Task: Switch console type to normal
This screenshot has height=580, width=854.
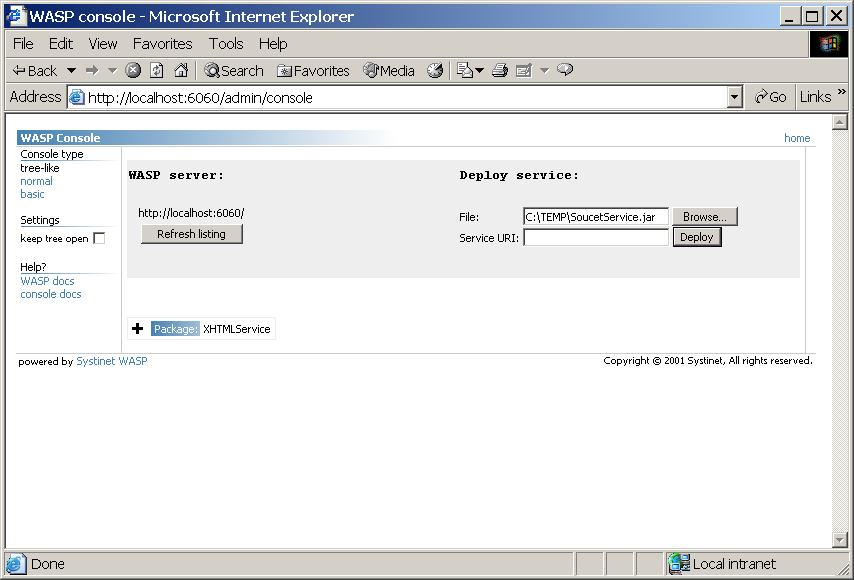Action: click(36, 181)
